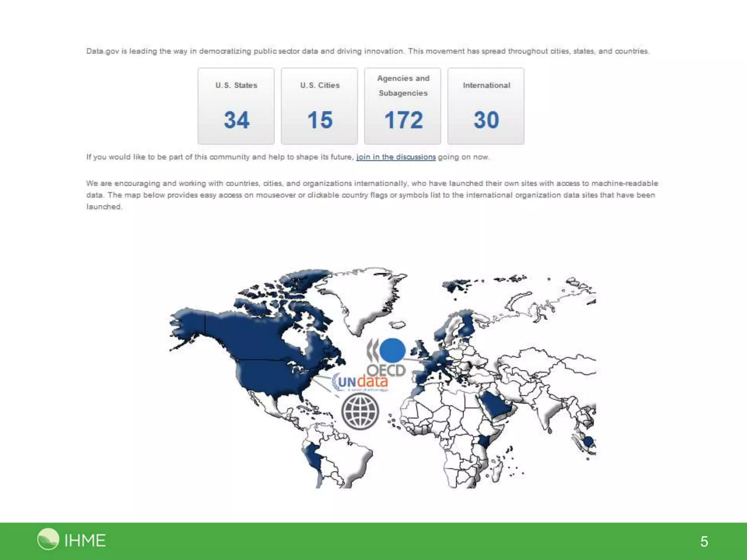Viewport: 747px width, 560px height.
Task: Click the UNdata logo
Action: [x=360, y=382]
